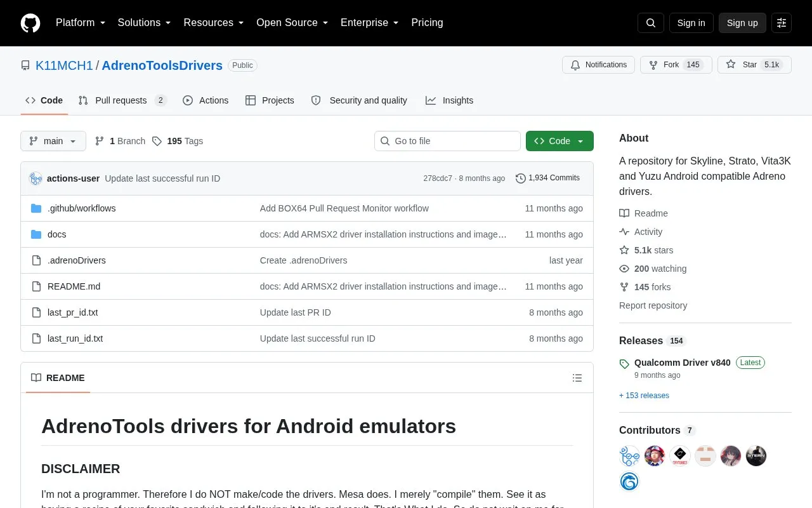Image resolution: width=812 pixels, height=508 pixels.
Task: Click the Sign in button
Action: pyautogui.click(x=691, y=23)
